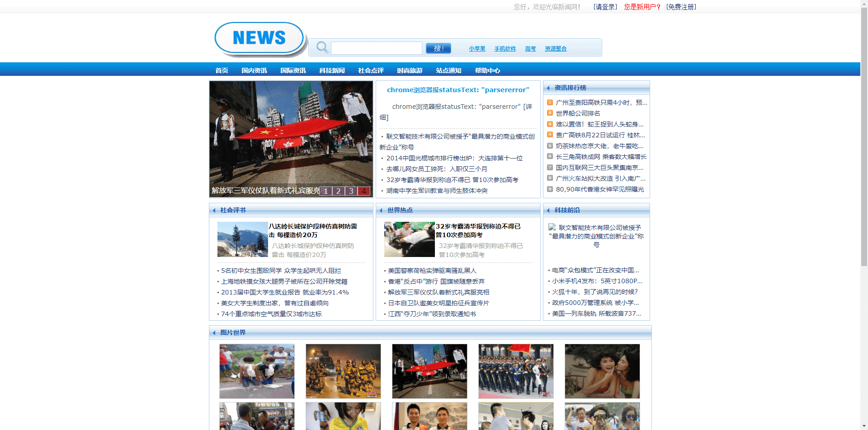Open 时尚旅游 navigation item

[x=410, y=70]
